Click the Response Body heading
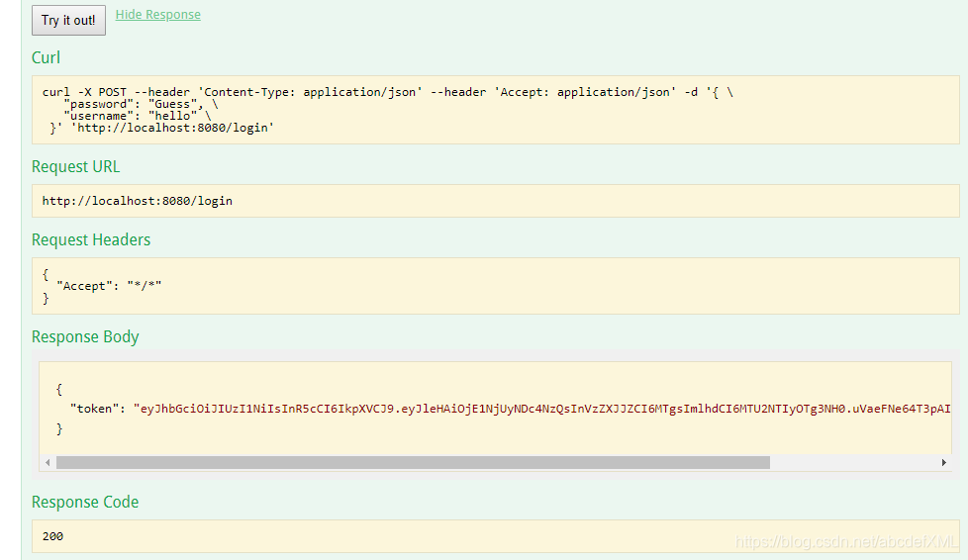The height and width of the screenshot is (560, 968). [85, 336]
